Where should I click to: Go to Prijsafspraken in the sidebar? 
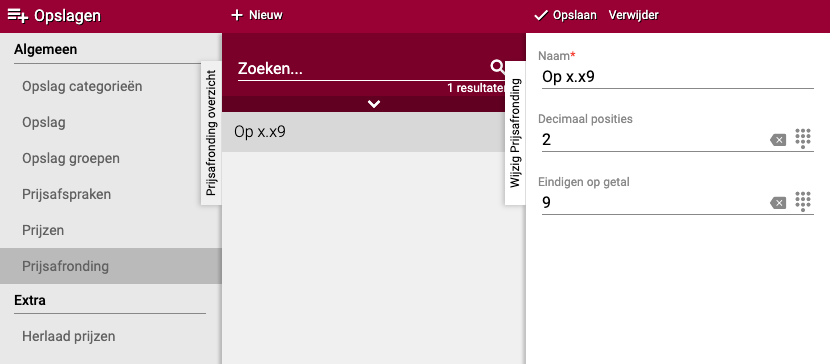(x=67, y=194)
